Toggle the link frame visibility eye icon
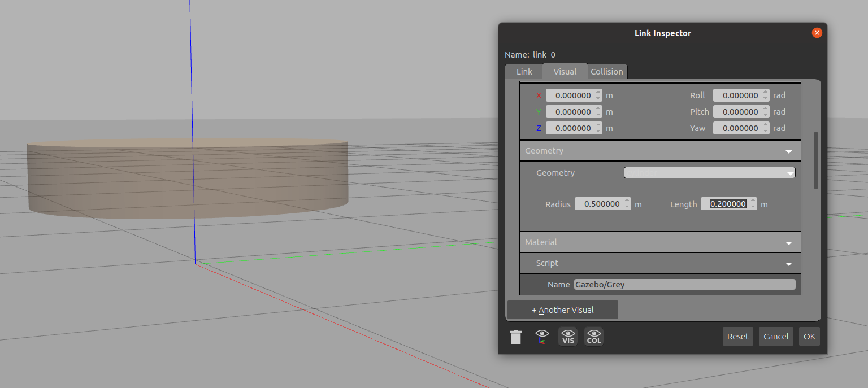Screen dimensions: 868x388 [x=542, y=337]
